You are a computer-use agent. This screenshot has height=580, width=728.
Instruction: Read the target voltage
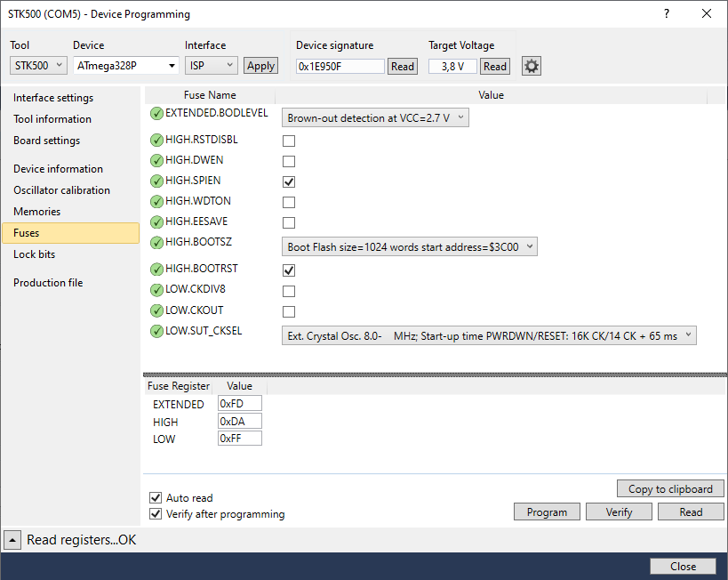495,67
